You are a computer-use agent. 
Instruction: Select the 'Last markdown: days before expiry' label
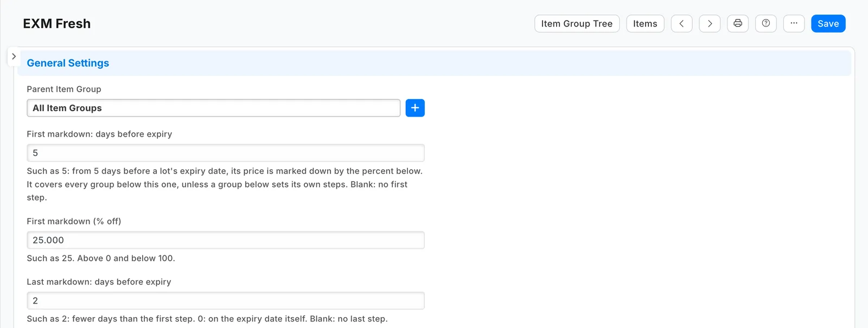pyautogui.click(x=99, y=282)
